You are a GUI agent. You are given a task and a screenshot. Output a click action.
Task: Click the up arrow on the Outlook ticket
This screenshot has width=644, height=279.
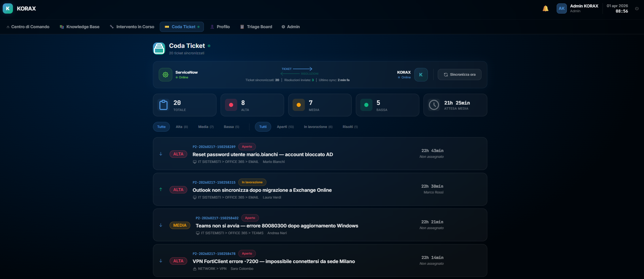pos(161,190)
